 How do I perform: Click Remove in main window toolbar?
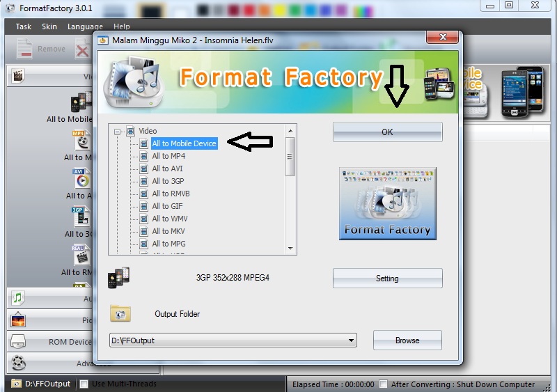tap(41, 49)
